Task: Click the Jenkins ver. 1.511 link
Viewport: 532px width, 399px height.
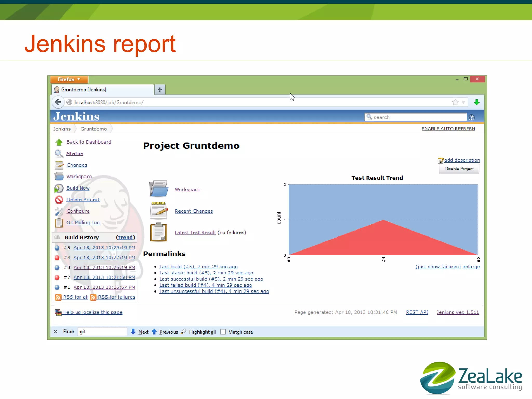Action: click(x=458, y=312)
